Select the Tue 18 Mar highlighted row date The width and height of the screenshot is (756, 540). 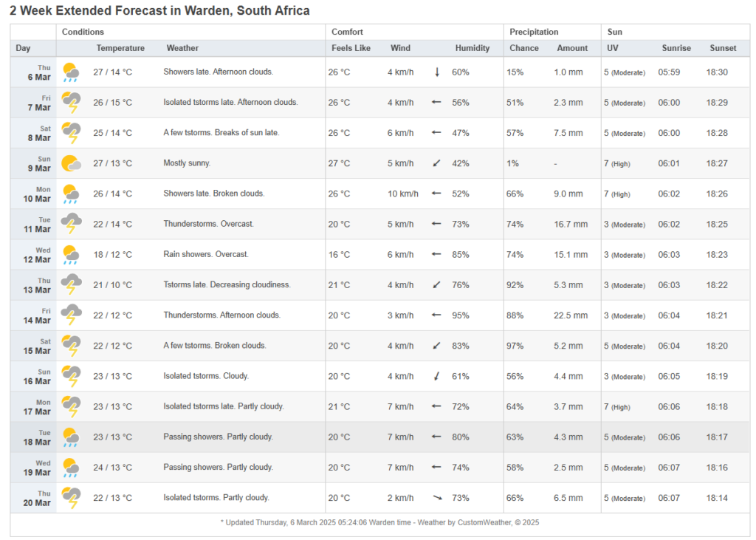click(x=42, y=437)
